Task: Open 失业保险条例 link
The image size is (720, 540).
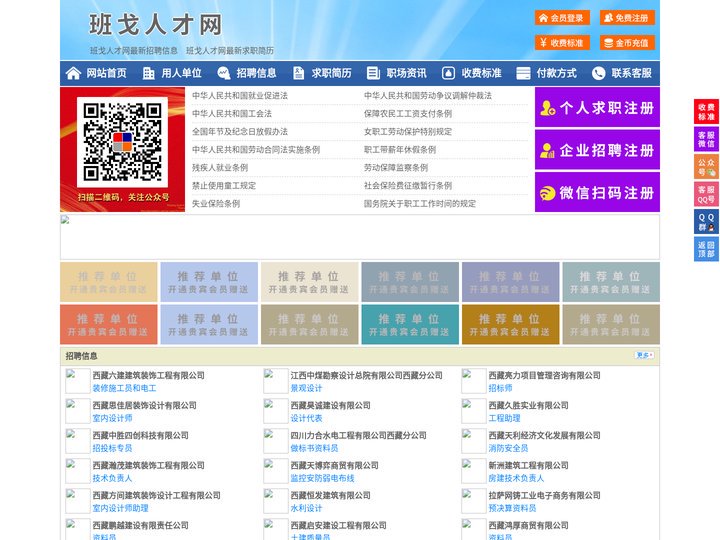Action: pyautogui.click(x=216, y=203)
